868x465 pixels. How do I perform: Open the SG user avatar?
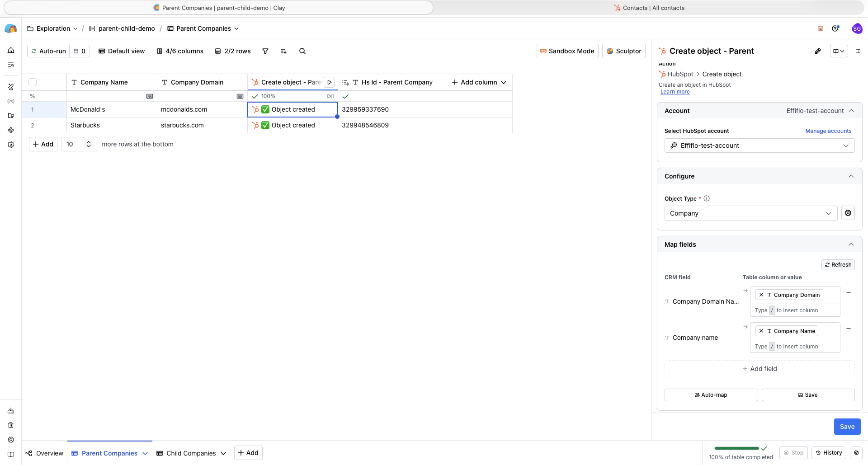point(857,28)
